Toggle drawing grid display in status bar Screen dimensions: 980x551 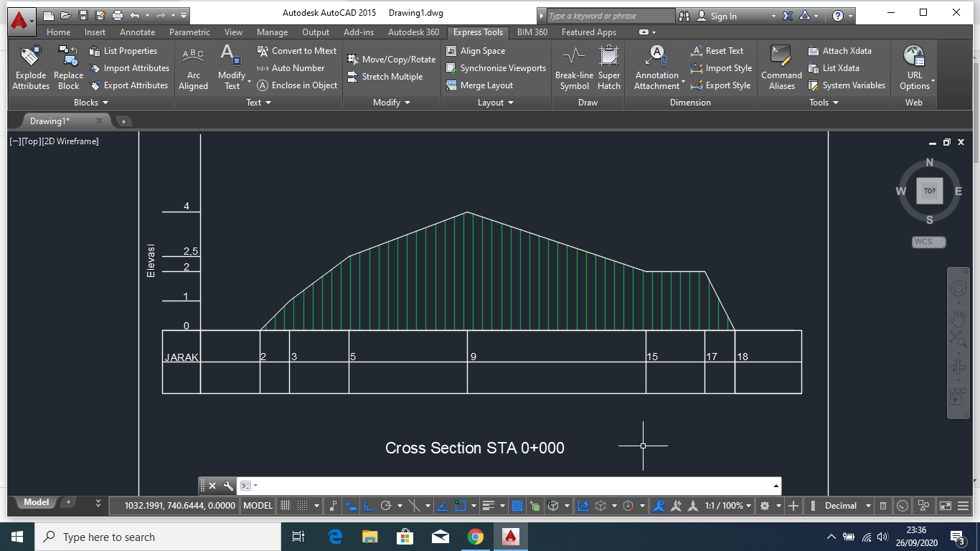[x=286, y=506]
